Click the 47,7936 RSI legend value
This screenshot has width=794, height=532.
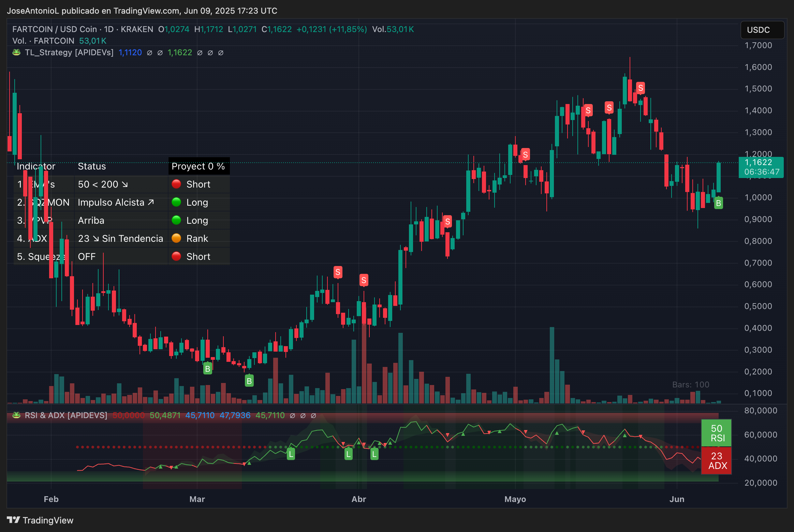235,415
